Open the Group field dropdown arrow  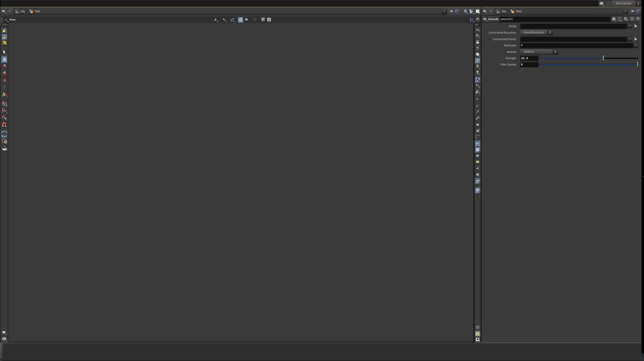pyautogui.click(x=630, y=26)
